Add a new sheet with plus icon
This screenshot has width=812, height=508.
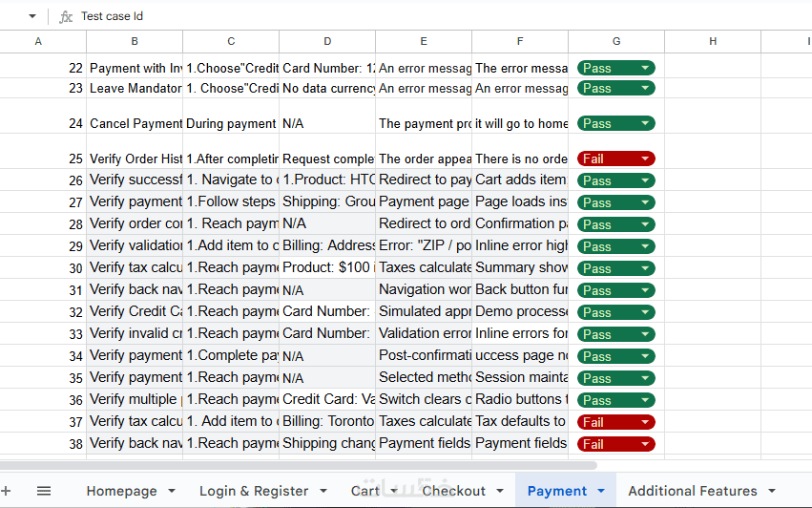pos(8,491)
